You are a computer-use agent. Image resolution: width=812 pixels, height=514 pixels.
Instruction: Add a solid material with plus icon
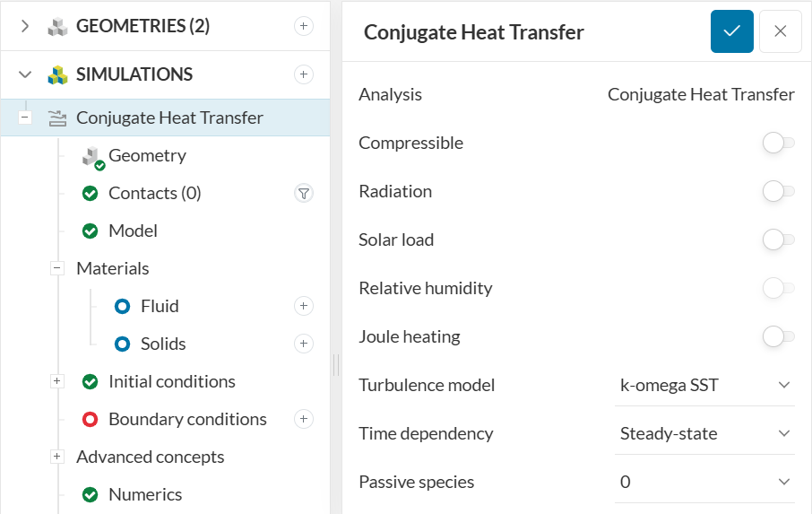pos(304,344)
